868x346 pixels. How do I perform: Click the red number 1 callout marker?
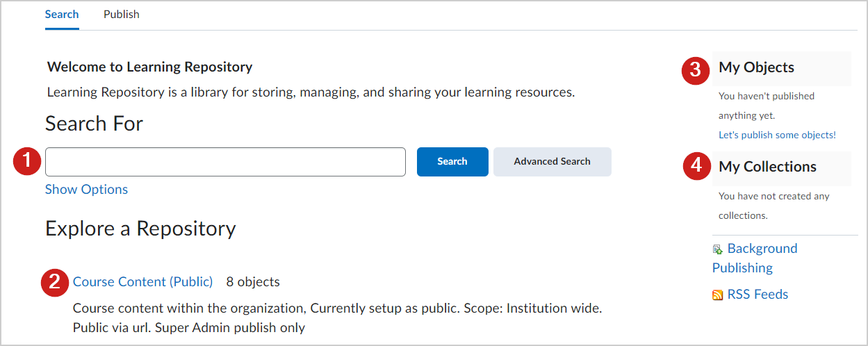coord(27,161)
